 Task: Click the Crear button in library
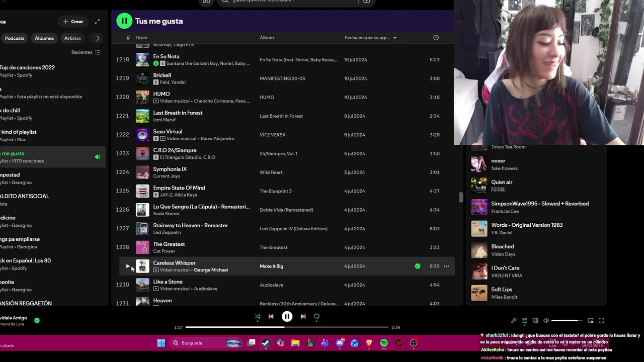(73, 22)
